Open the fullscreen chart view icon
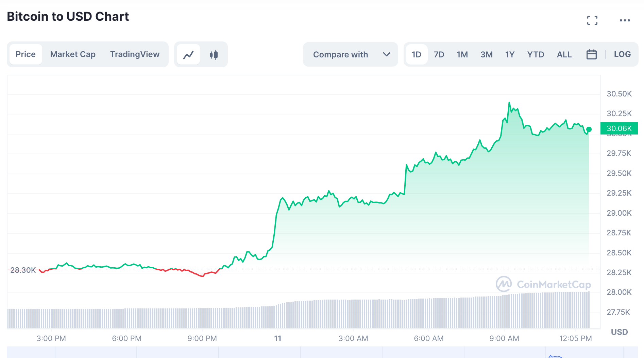The width and height of the screenshot is (644, 358). [592, 20]
